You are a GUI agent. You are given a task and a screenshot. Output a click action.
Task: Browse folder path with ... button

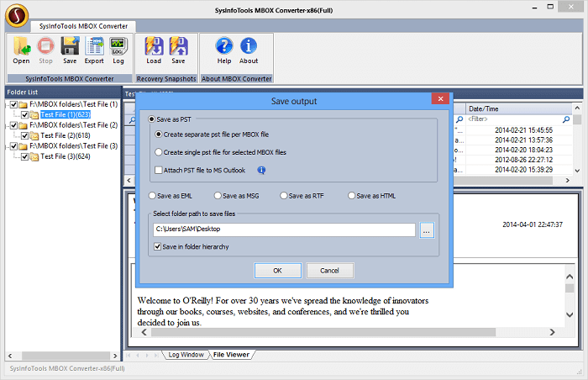click(x=427, y=230)
